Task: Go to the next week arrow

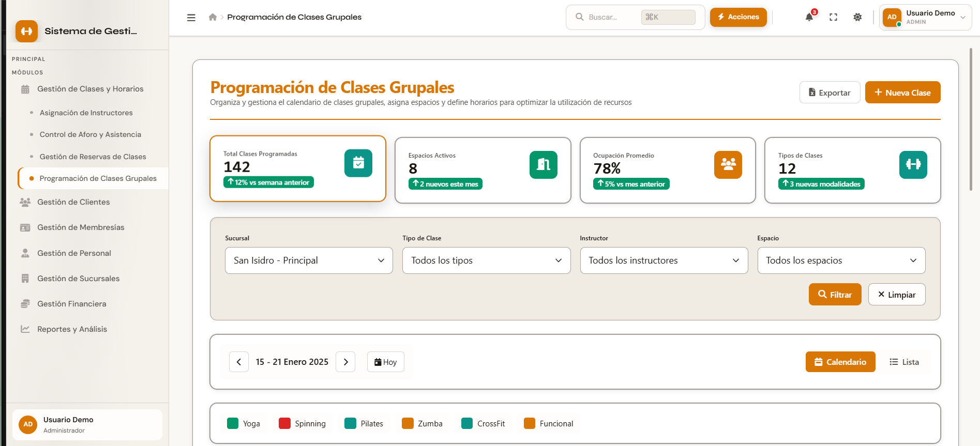Action: coord(345,362)
